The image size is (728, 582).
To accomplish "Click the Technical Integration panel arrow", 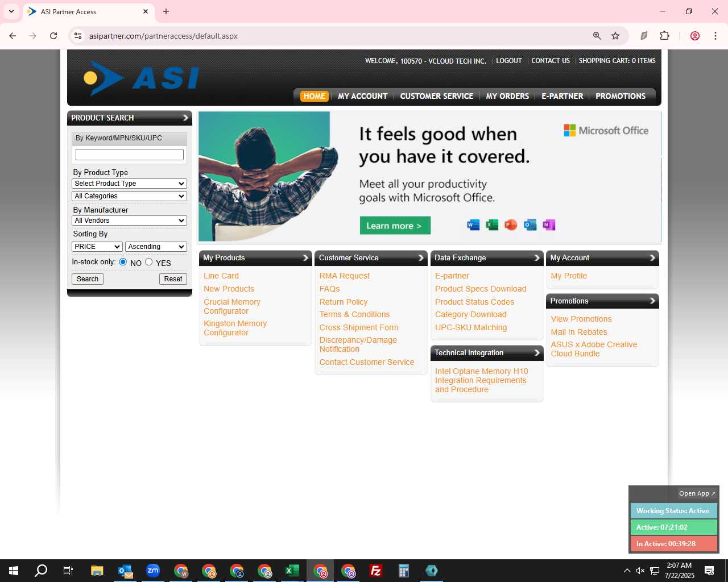I will 537,353.
